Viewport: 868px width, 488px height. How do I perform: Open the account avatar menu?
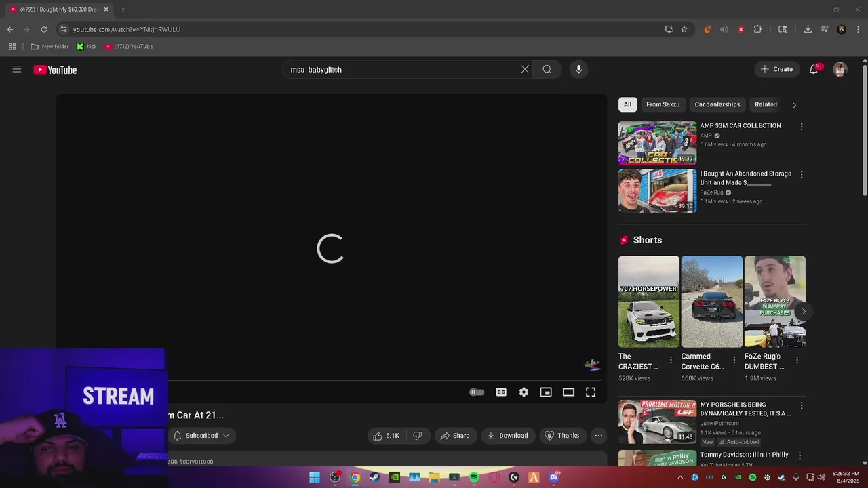pos(840,69)
